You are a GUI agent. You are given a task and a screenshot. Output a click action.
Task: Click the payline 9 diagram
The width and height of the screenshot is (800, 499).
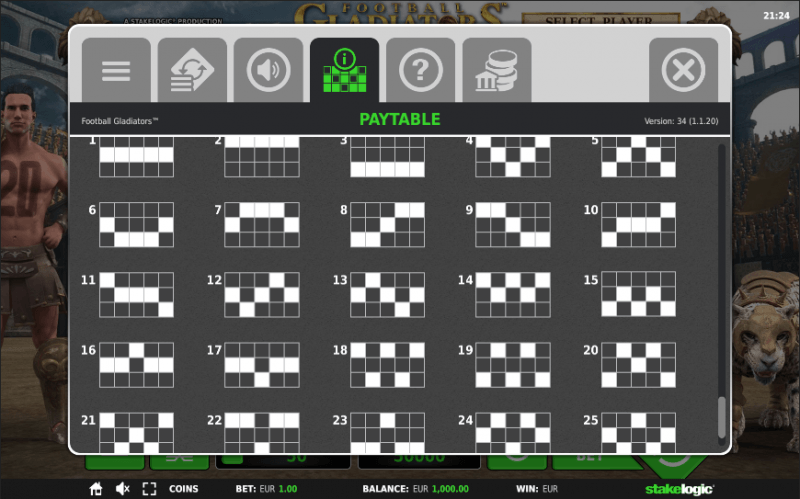click(513, 224)
